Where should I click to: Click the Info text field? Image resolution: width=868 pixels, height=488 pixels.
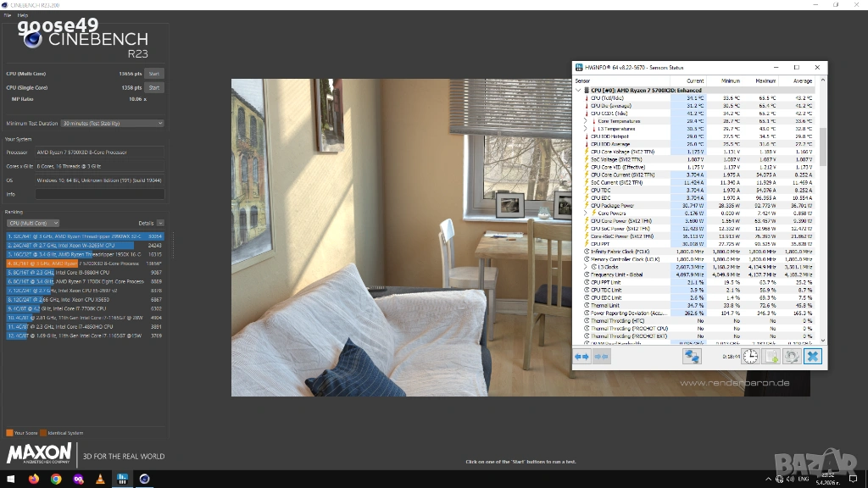point(100,194)
